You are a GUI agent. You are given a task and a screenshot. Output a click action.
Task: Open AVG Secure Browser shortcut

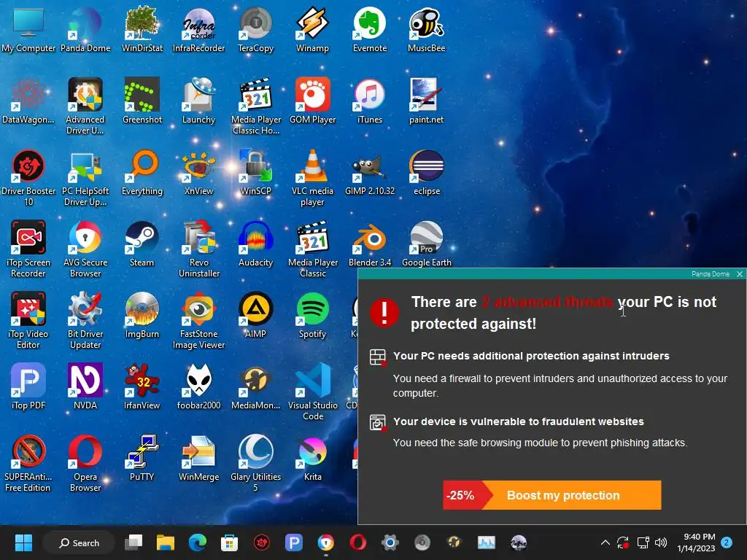pos(85,249)
